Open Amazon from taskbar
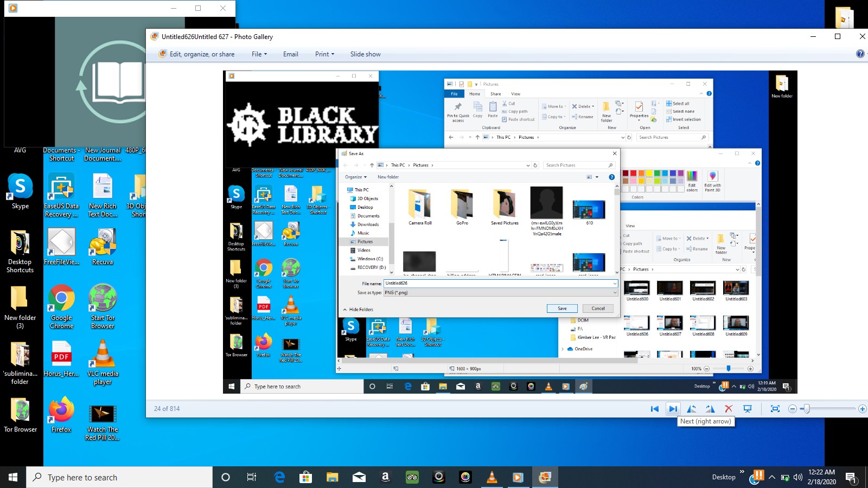868x488 pixels. (386, 477)
